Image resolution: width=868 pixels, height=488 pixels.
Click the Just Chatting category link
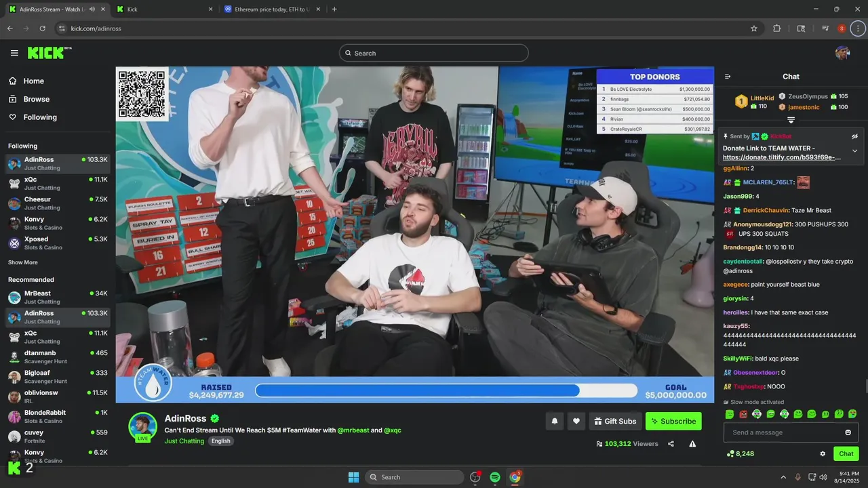point(184,441)
